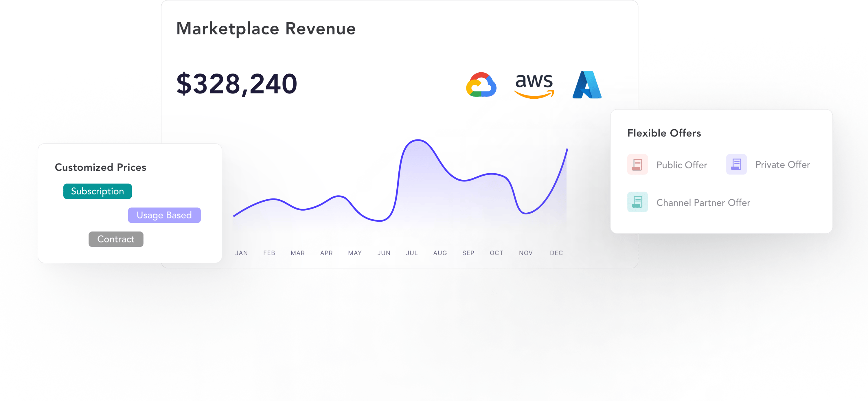Select the Subscription pricing tag

point(98,192)
